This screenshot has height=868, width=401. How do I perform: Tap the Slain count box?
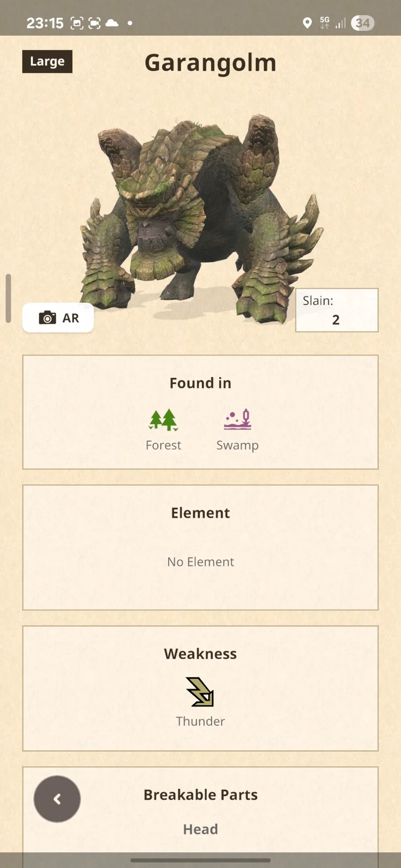[x=337, y=310]
